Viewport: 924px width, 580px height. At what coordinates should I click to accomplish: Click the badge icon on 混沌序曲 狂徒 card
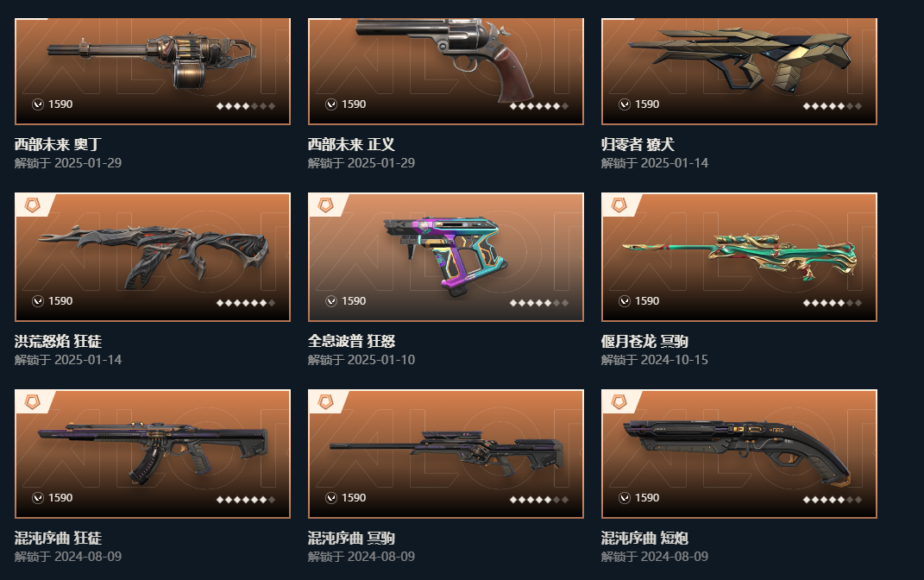click(x=33, y=402)
